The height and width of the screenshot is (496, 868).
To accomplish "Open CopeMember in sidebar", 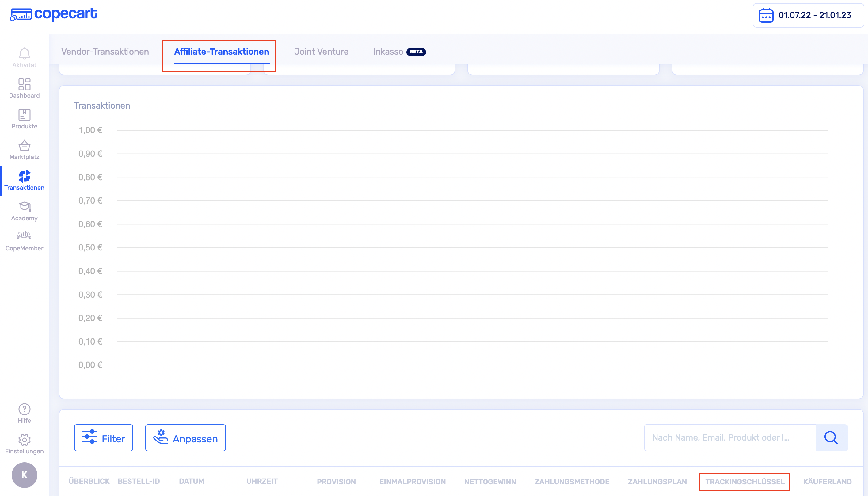I will point(24,241).
